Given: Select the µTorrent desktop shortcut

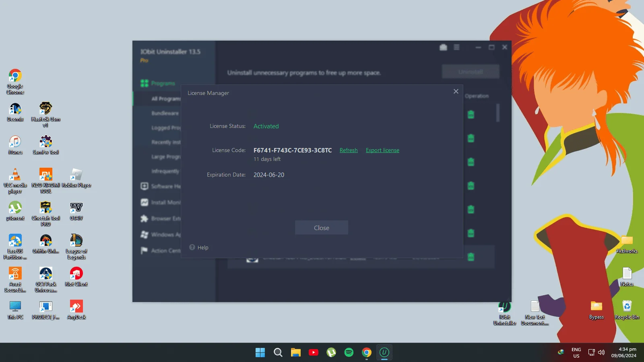Looking at the screenshot, I should coord(15,211).
